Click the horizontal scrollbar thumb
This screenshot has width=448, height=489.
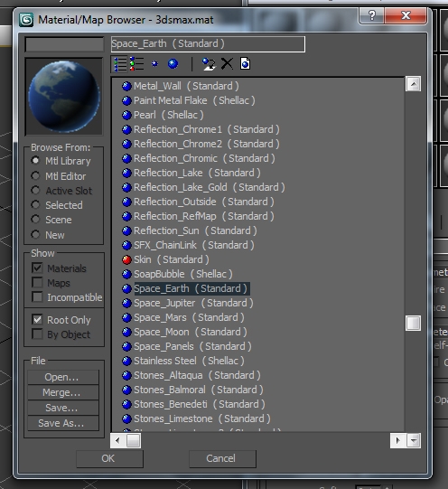[134, 441]
